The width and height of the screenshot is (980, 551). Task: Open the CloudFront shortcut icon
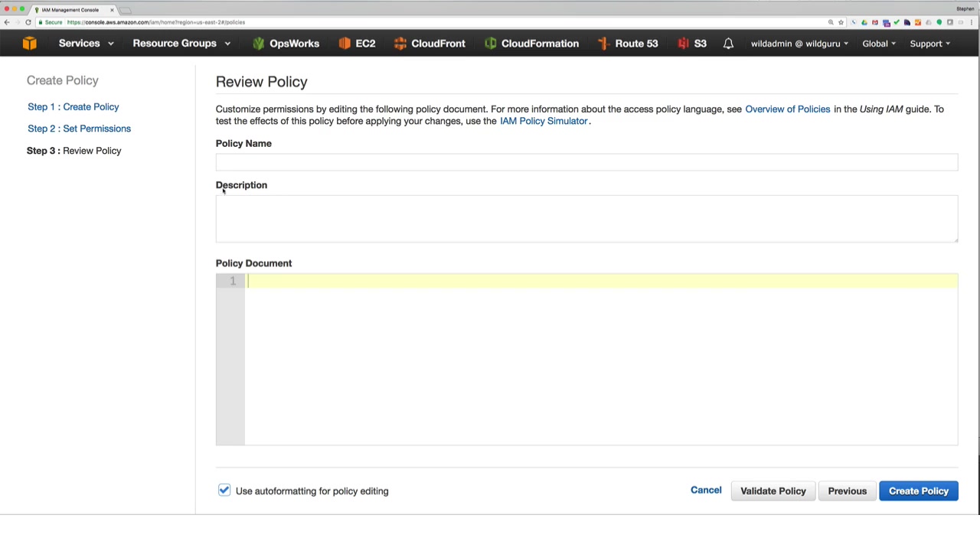click(400, 44)
